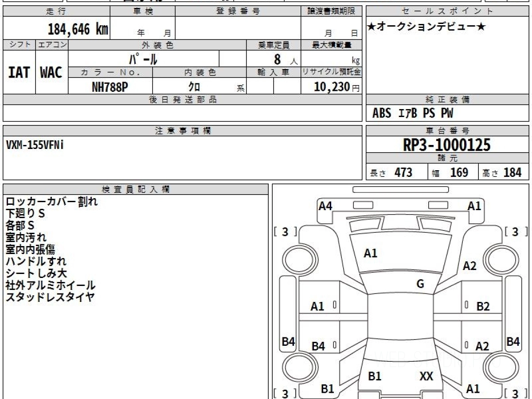This screenshot has width=532, height=399.
Task: Select the VXM-155VFNi note text
Action: click(x=35, y=145)
